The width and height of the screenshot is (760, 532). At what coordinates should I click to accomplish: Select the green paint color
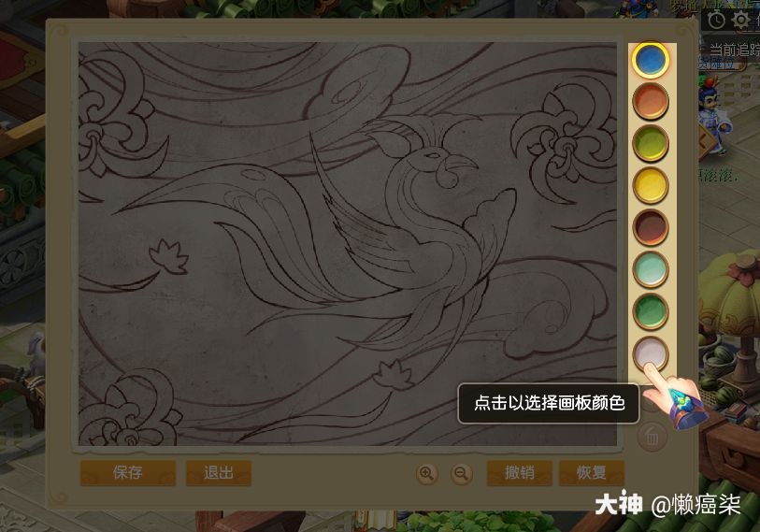651,312
